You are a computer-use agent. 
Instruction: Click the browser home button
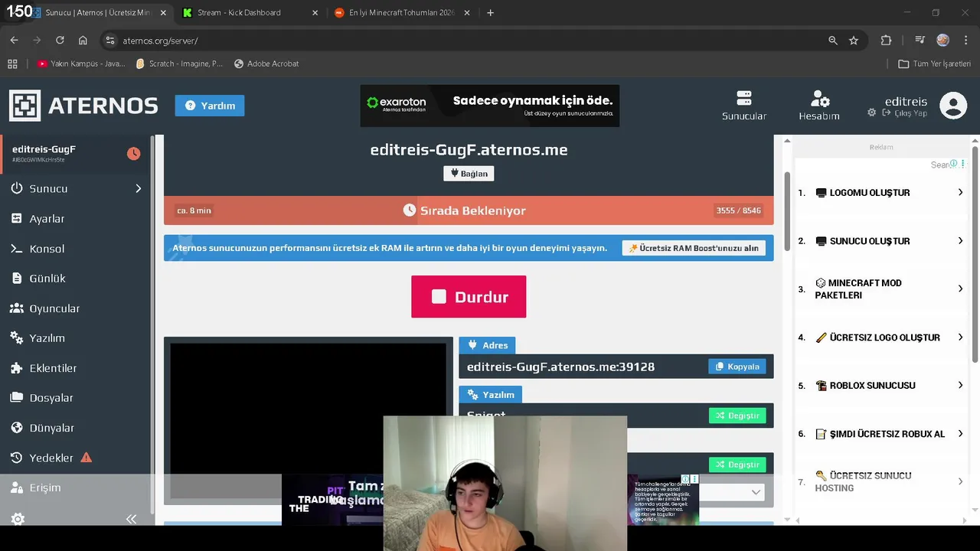[83, 41]
